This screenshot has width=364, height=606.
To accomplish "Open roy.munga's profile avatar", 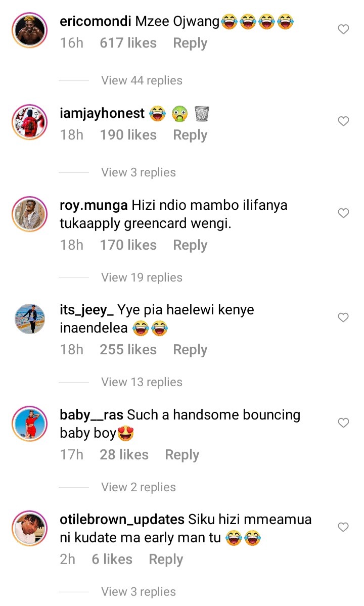I will 30,214.
